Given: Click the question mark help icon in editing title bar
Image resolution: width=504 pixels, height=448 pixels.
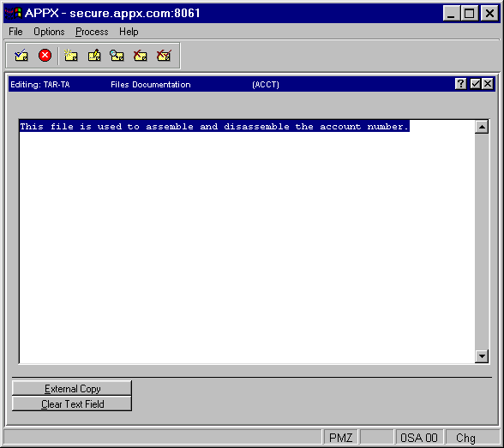Looking at the screenshot, I should click(x=460, y=84).
